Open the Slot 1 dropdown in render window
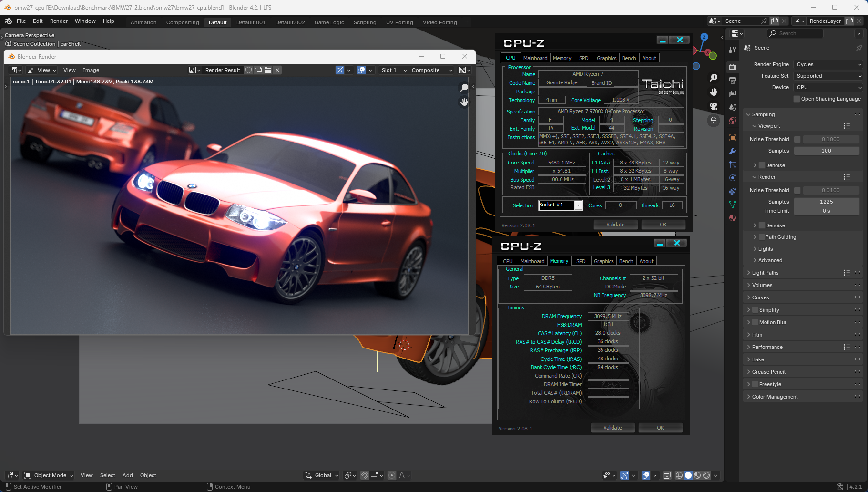 tap(394, 70)
